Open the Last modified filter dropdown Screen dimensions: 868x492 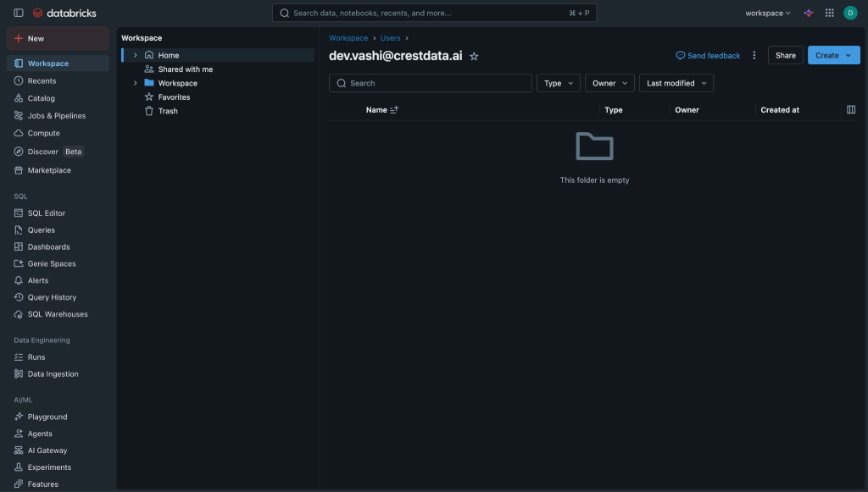676,83
